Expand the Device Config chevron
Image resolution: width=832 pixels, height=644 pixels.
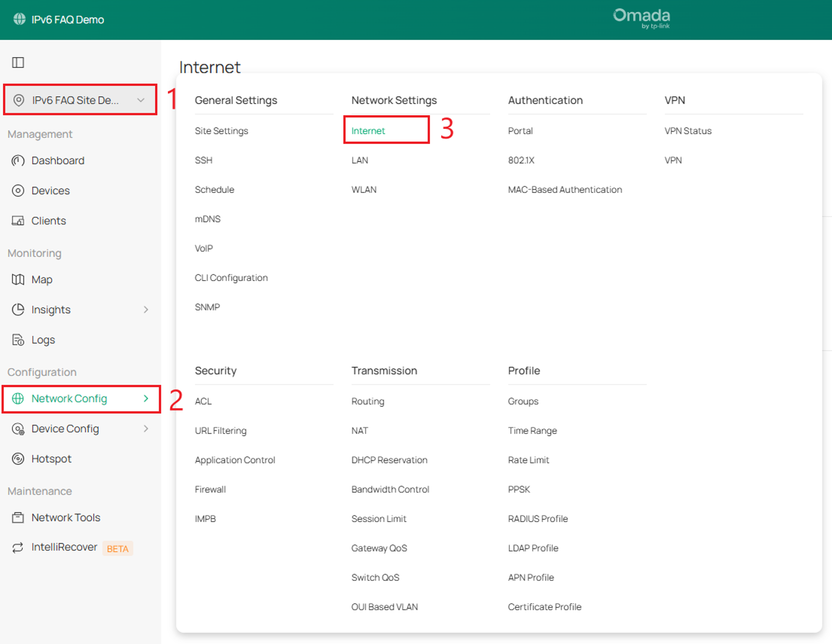point(146,429)
